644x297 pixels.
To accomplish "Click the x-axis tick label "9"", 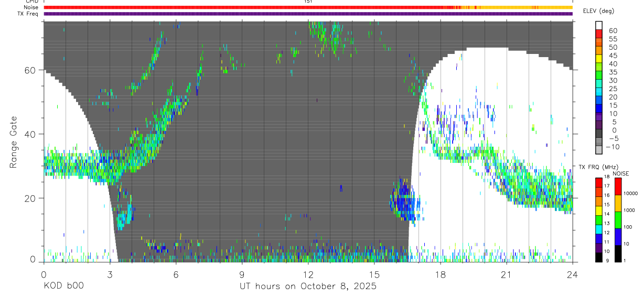I will (x=242, y=274).
